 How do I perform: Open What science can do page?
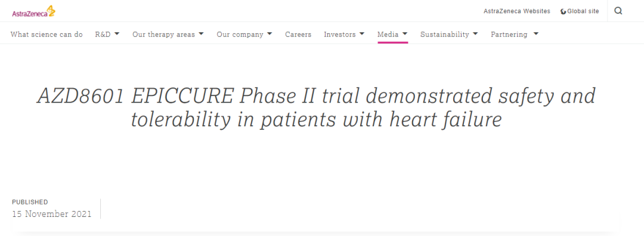click(47, 35)
